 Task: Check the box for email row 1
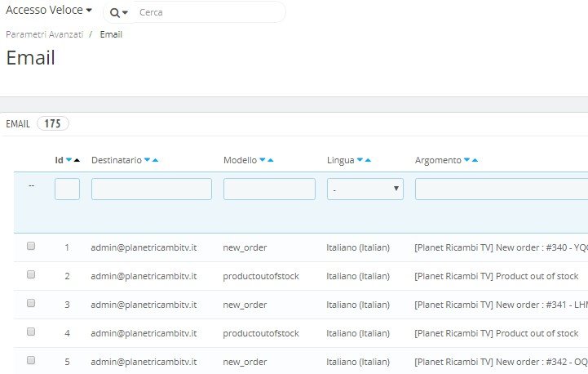31,246
